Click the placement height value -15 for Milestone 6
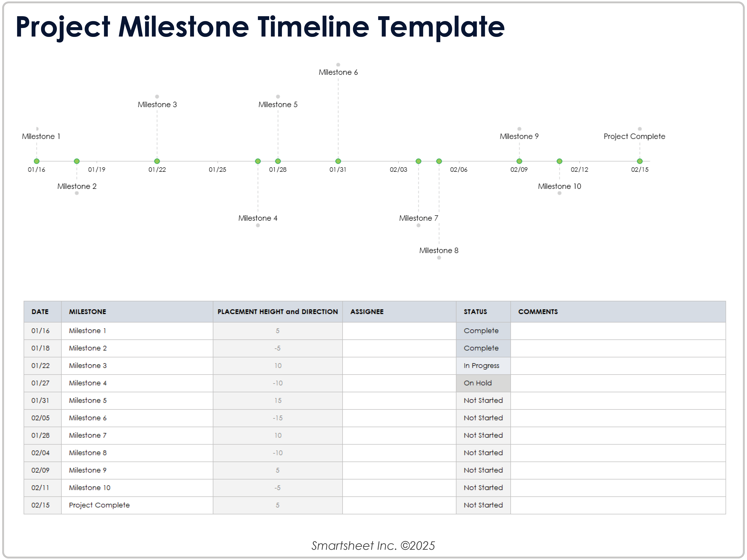This screenshot has height=560, width=747. (278, 418)
